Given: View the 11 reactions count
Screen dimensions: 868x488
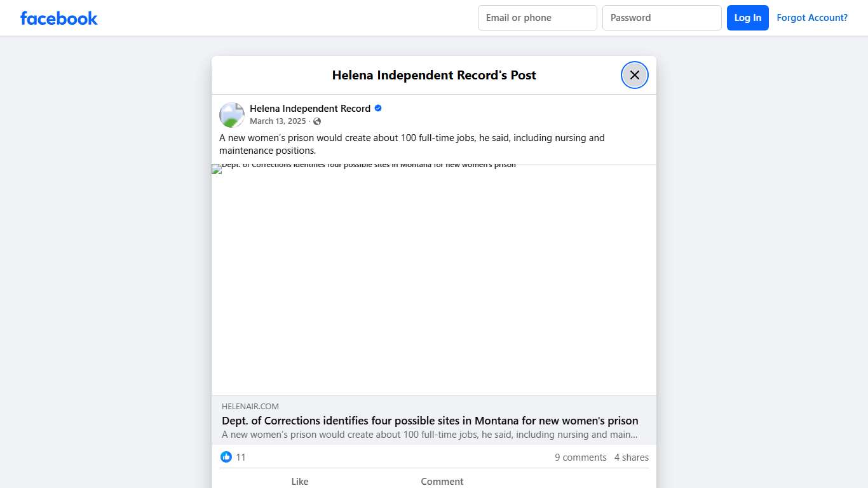Looking at the screenshot, I should click(241, 457).
